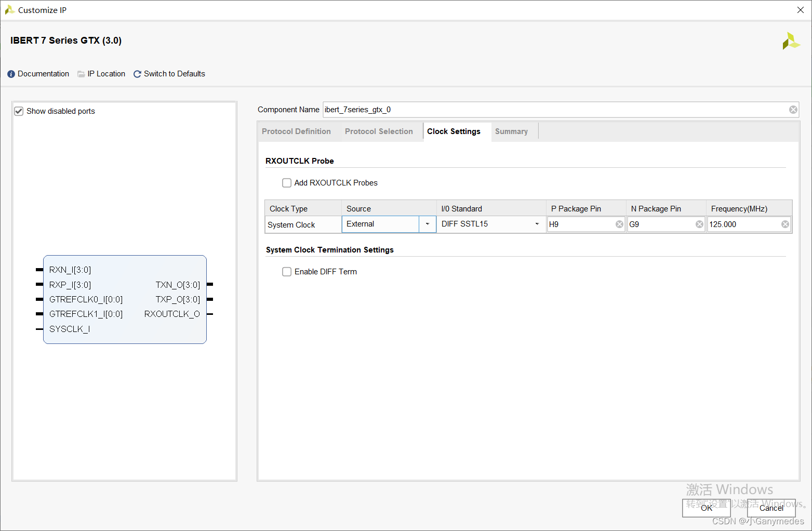
Task: Click the Source column header
Action: pos(389,208)
